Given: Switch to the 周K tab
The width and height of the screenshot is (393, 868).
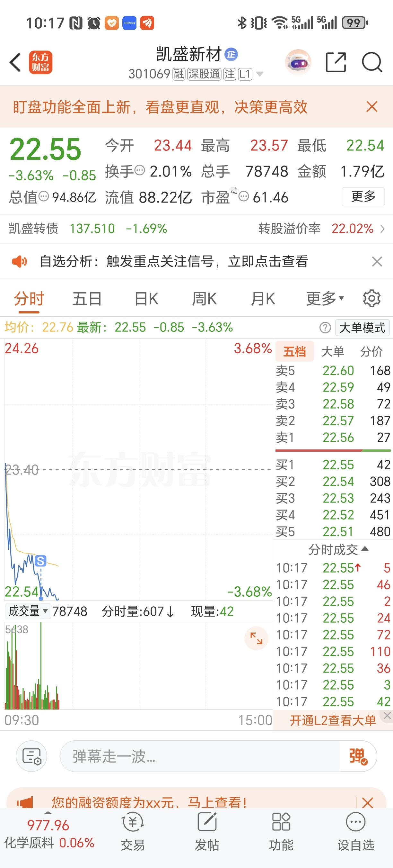Looking at the screenshot, I should pyautogui.click(x=204, y=299).
